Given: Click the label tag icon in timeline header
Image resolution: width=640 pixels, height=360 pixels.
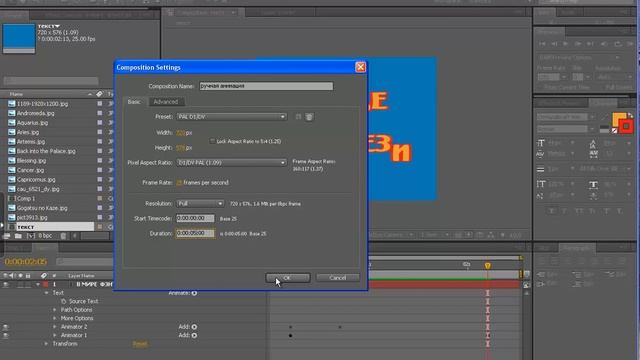Looking at the screenshot, I should [x=44, y=276].
